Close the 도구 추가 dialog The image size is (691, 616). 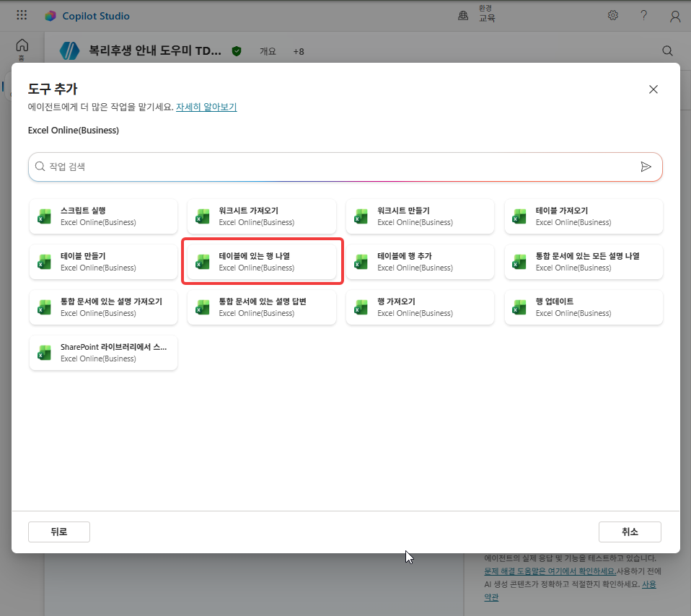point(653,89)
